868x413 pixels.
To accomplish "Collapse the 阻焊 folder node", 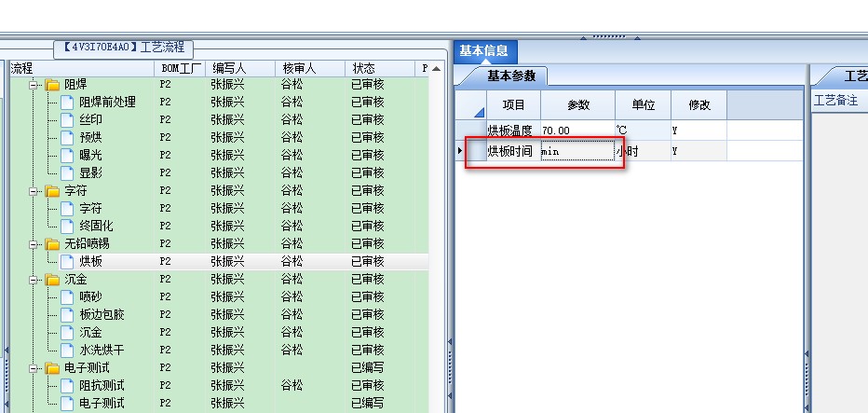I will coord(34,85).
